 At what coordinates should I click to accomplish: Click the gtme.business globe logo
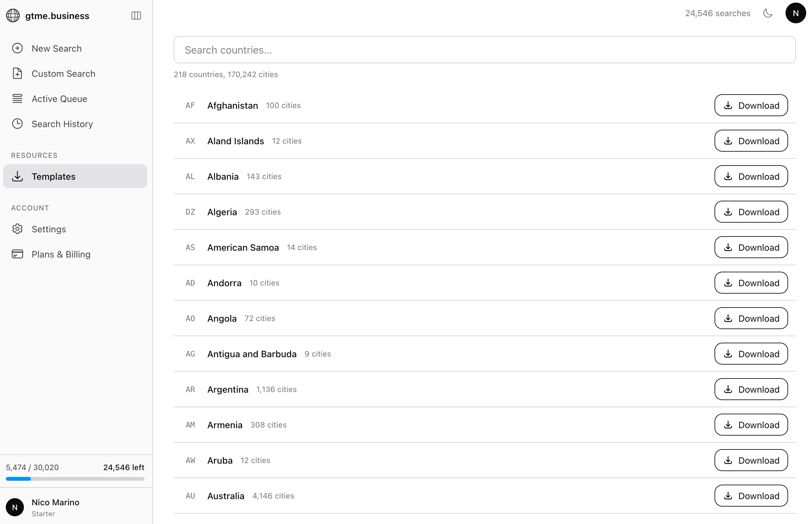tap(13, 16)
